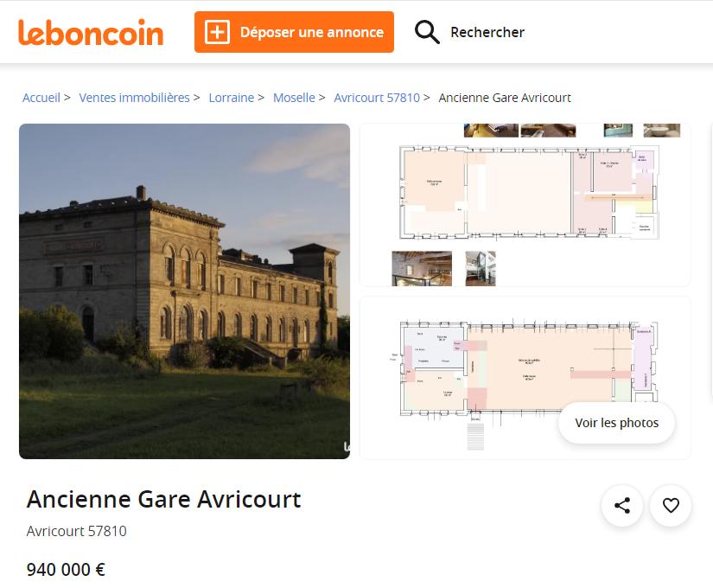This screenshot has width=713, height=588.
Task: Click the plus icon in Déposer une annonce
Action: pyautogui.click(x=217, y=32)
